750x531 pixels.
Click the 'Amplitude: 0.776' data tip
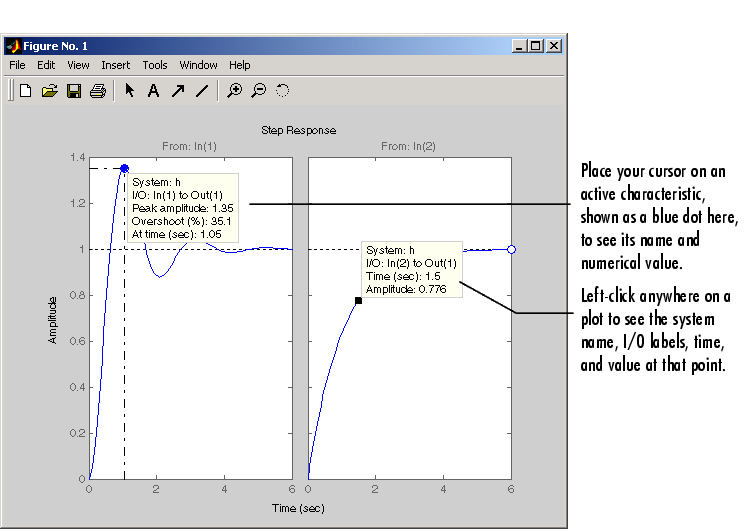tap(406, 289)
